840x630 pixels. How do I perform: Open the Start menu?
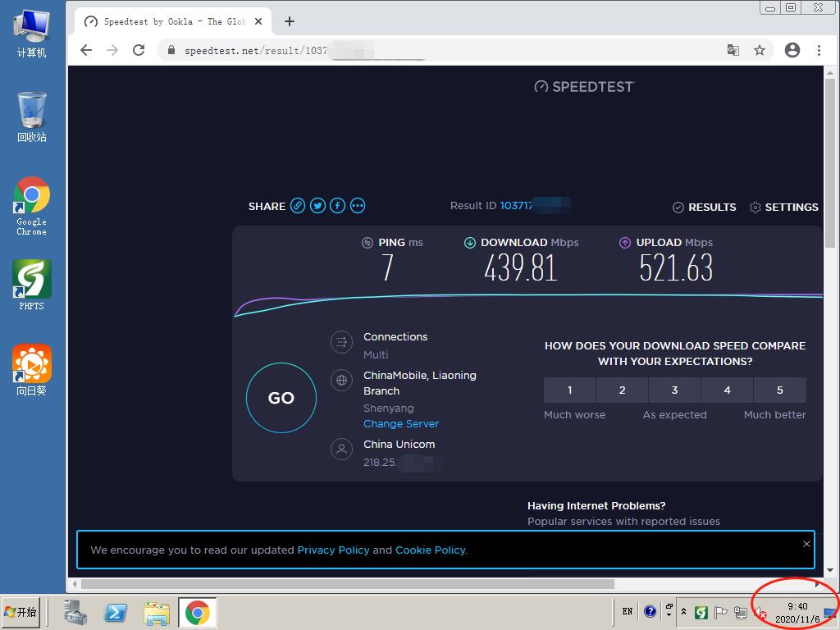pyautogui.click(x=21, y=612)
